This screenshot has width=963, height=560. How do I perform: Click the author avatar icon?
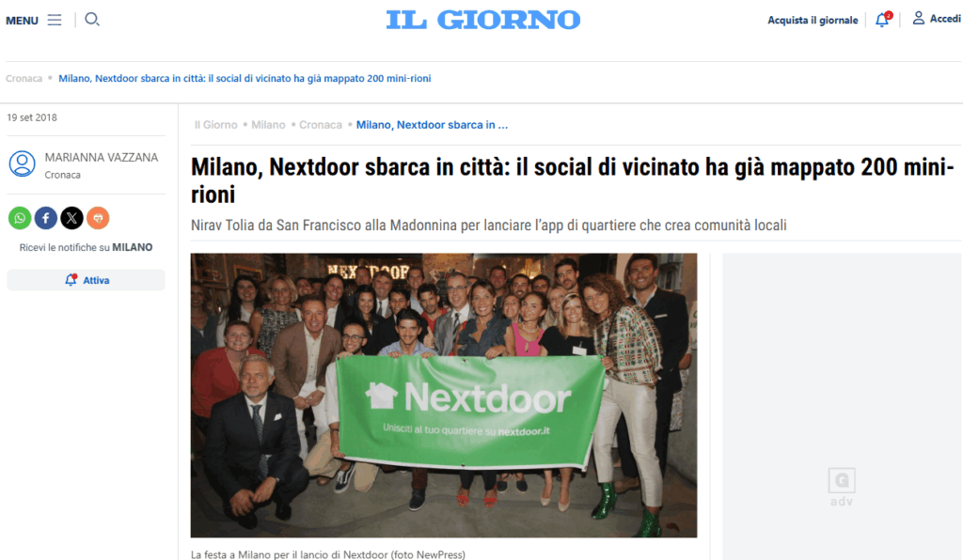point(23,163)
